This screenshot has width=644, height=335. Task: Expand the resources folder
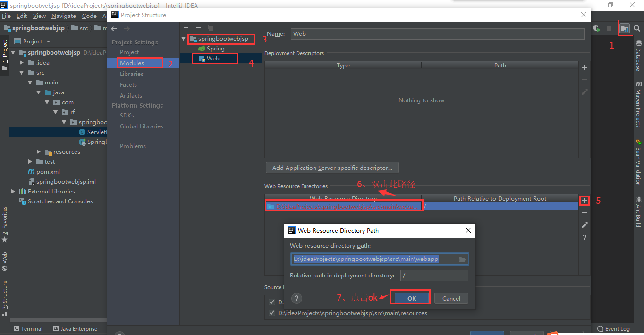click(39, 152)
